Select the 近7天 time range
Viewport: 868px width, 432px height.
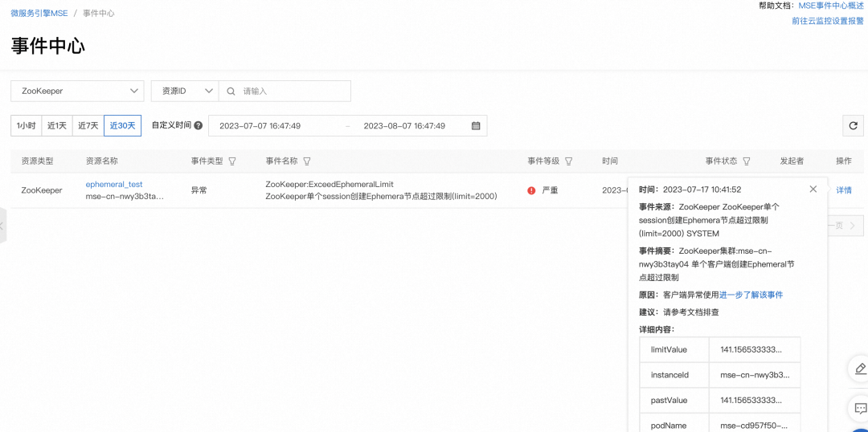click(x=88, y=125)
